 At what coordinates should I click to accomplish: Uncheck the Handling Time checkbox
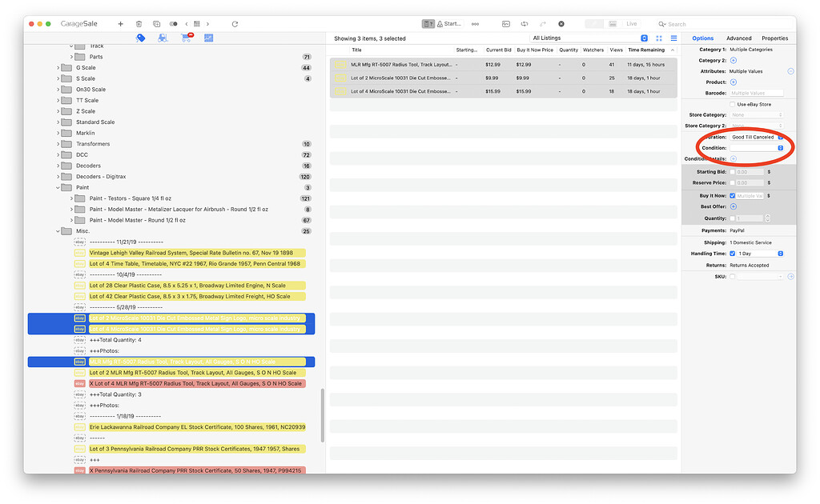tap(732, 254)
